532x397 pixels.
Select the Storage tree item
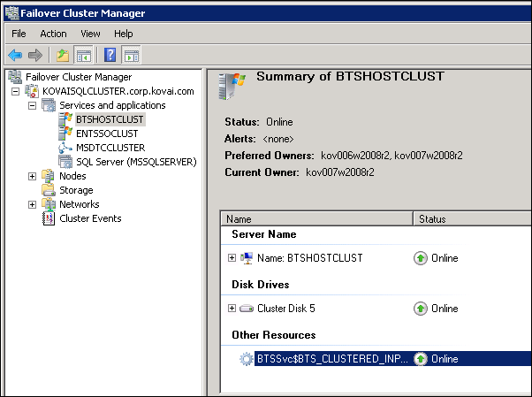76,190
